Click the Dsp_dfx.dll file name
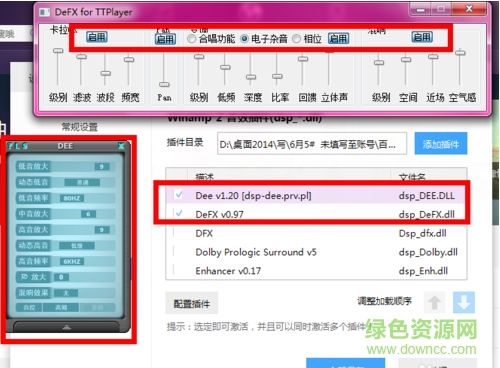Viewport: 500px width, 368px height. coord(423,233)
